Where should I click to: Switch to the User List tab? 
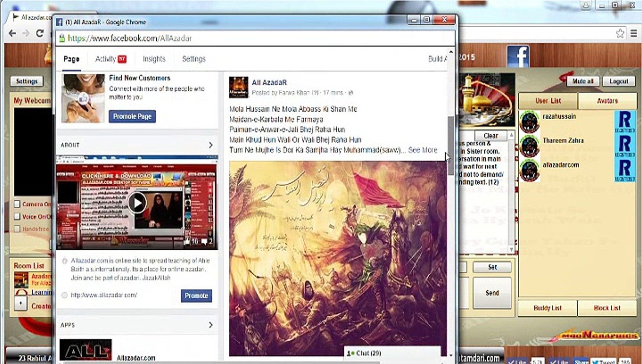click(x=548, y=101)
